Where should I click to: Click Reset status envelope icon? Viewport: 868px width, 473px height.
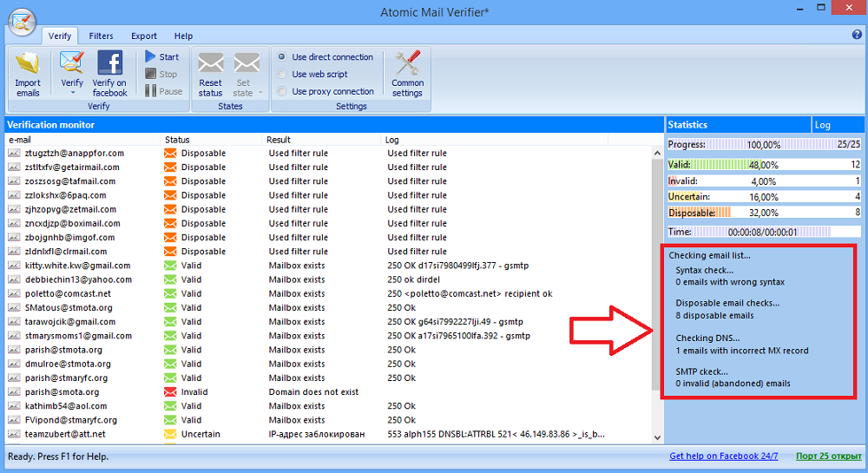[x=210, y=62]
